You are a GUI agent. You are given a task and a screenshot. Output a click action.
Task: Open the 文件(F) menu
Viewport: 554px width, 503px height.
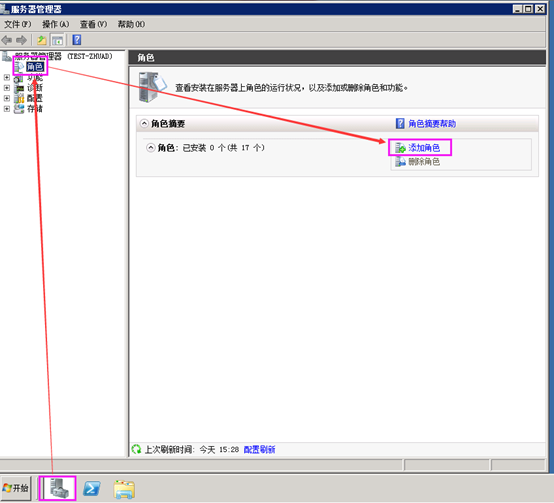[x=17, y=24]
